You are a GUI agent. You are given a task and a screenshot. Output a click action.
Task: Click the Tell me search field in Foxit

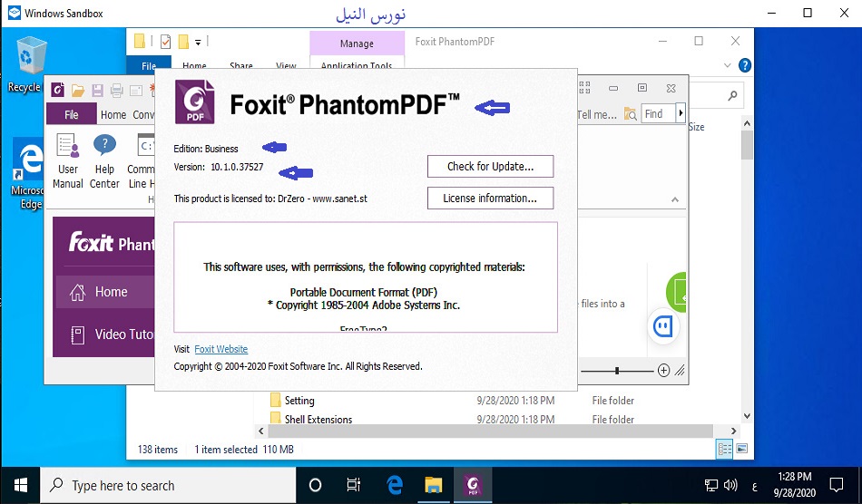(x=598, y=114)
